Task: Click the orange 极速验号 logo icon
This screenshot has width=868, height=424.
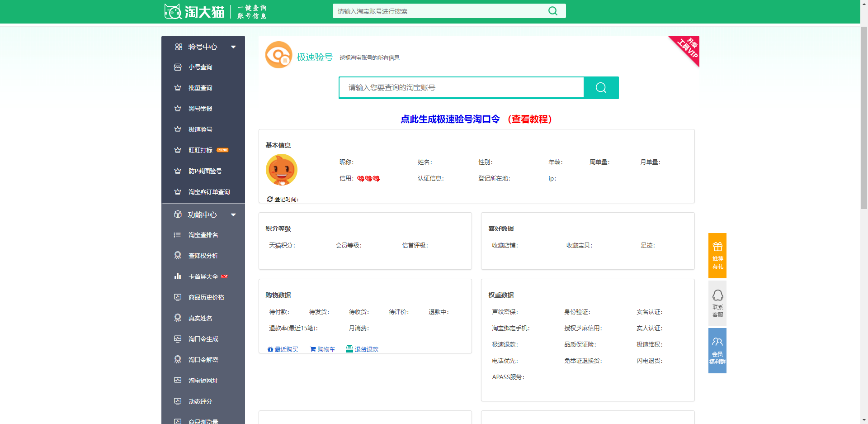Action: [x=278, y=55]
